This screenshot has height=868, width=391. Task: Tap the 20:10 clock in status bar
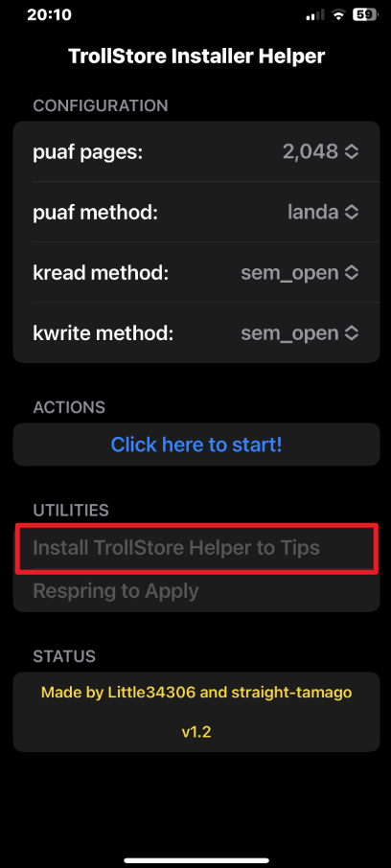click(49, 15)
